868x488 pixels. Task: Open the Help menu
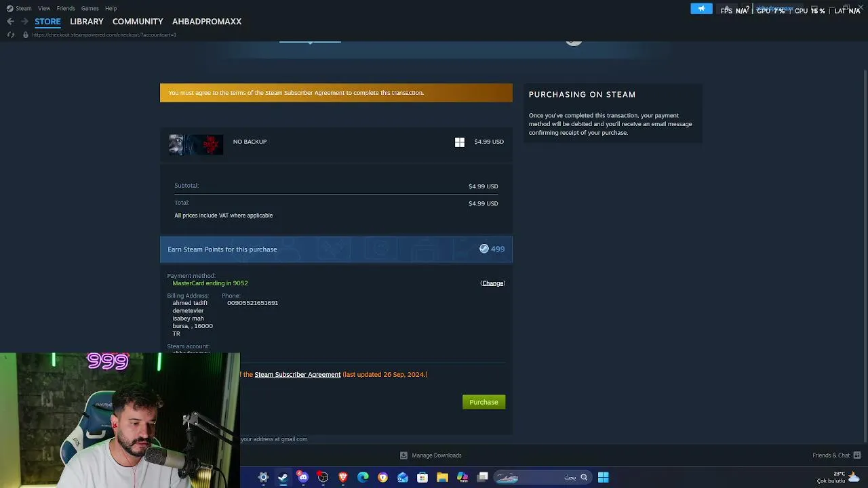coord(111,8)
